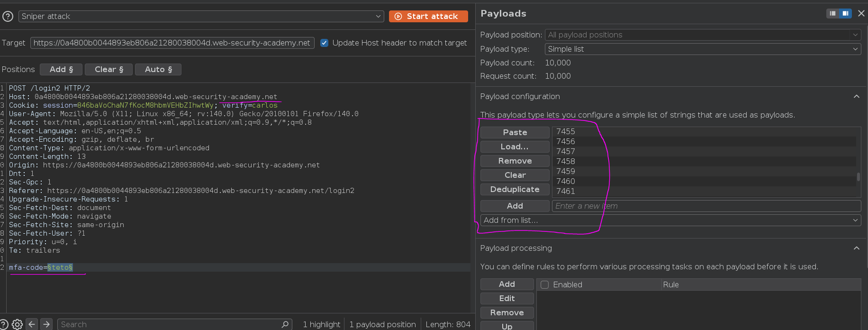The width and height of the screenshot is (868, 330).
Task: Click Edit in payload processing
Action: pyautogui.click(x=507, y=298)
